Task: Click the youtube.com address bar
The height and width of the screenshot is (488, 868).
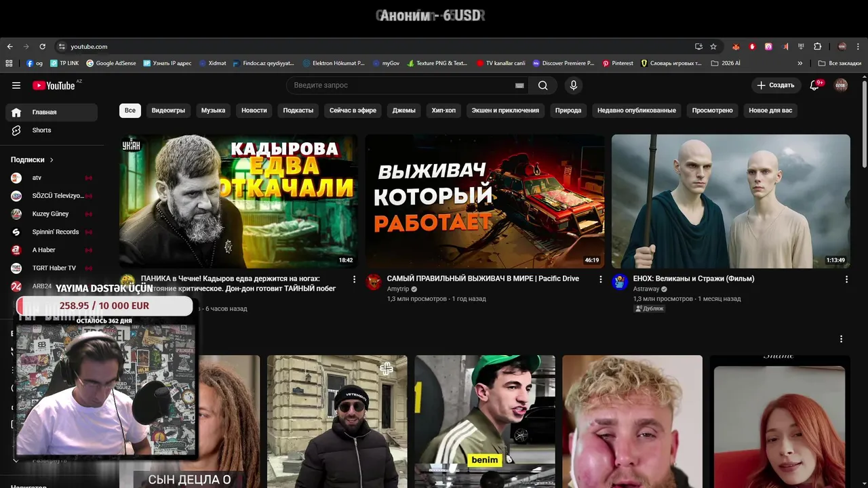Action: 373,47
